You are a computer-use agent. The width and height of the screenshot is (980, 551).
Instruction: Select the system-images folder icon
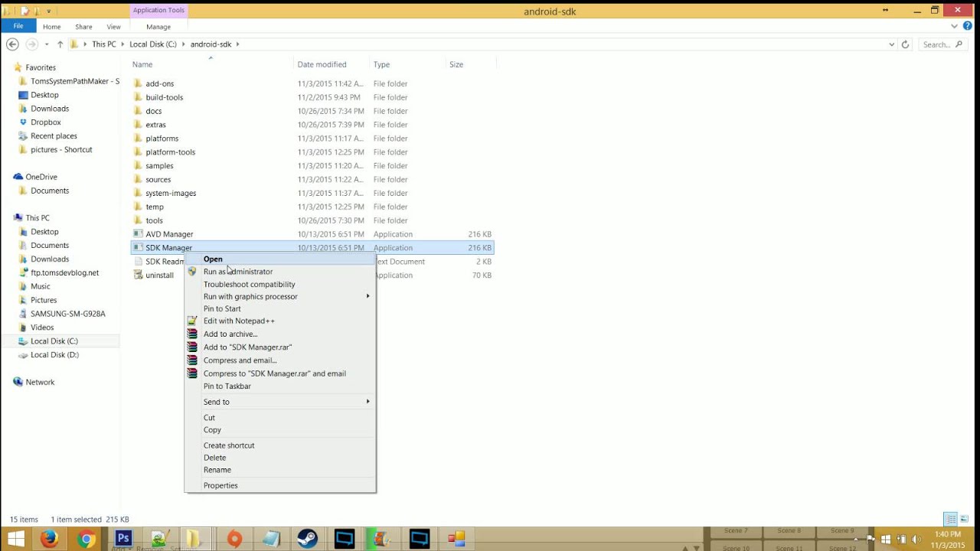click(138, 193)
